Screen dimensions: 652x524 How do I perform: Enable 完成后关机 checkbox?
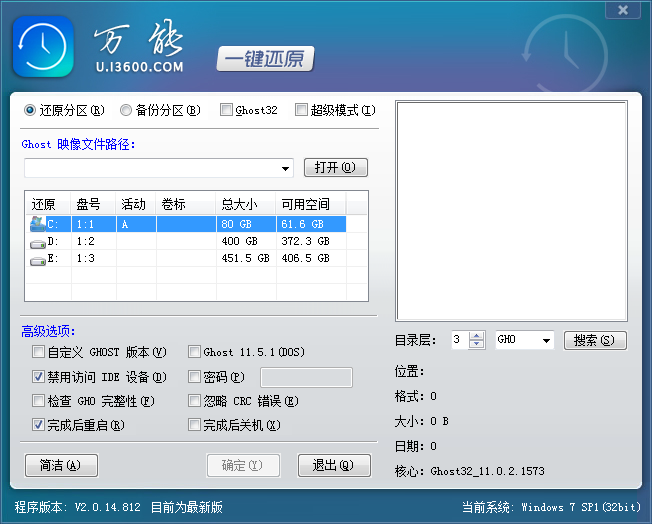[x=194, y=425]
